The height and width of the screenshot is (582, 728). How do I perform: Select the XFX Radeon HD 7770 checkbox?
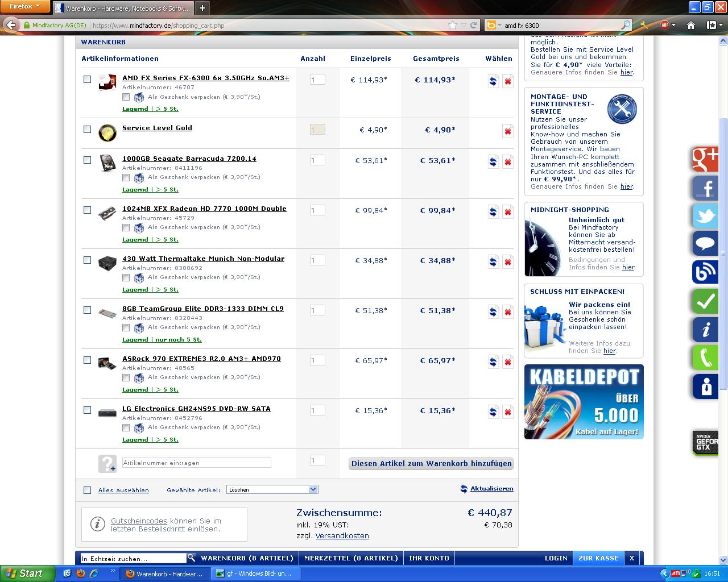click(x=87, y=210)
